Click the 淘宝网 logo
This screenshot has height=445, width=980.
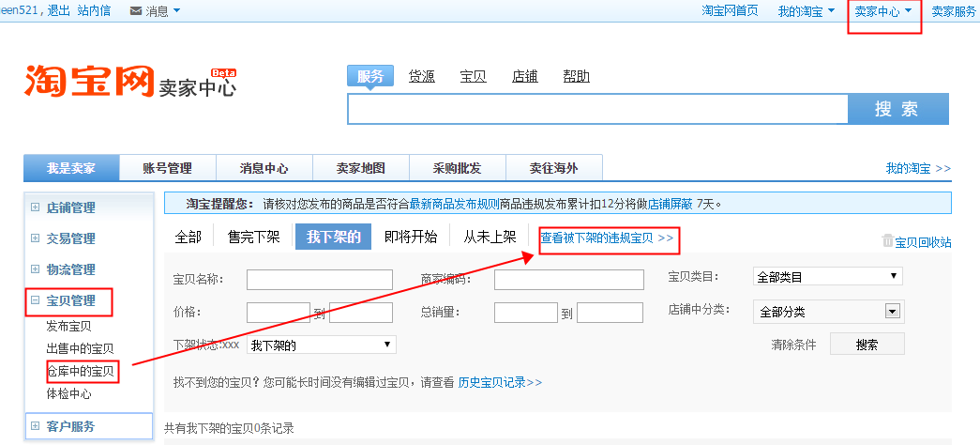point(89,81)
